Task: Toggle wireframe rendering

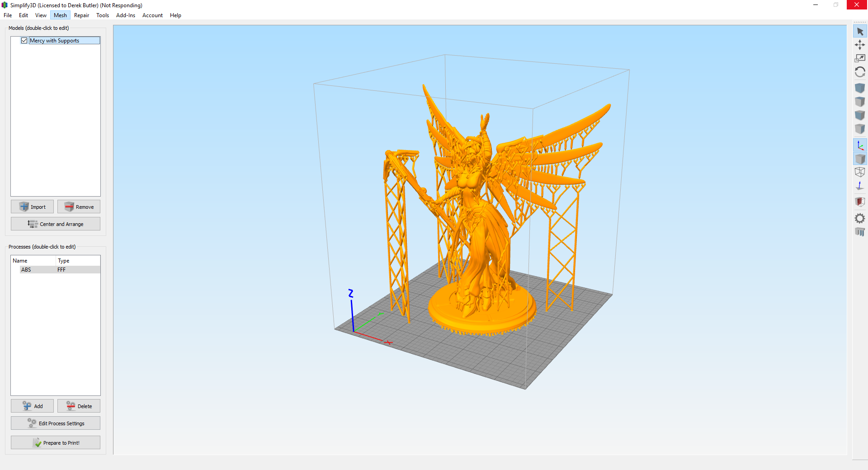Action: 860,172
